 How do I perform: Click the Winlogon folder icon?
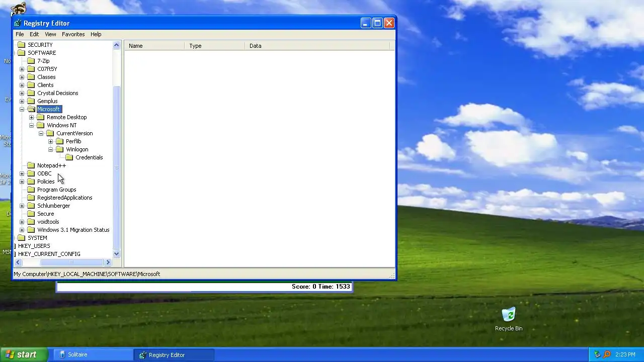[59, 149]
